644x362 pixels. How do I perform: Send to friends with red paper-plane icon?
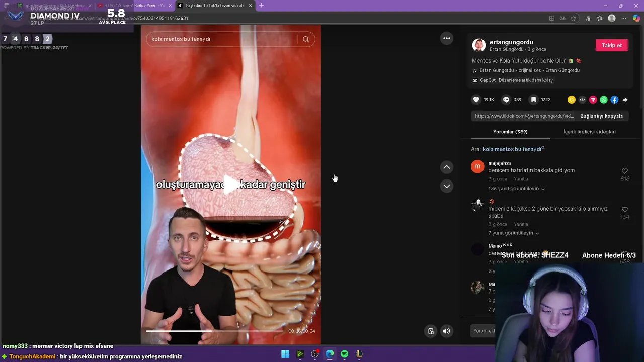click(x=593, y=100)
